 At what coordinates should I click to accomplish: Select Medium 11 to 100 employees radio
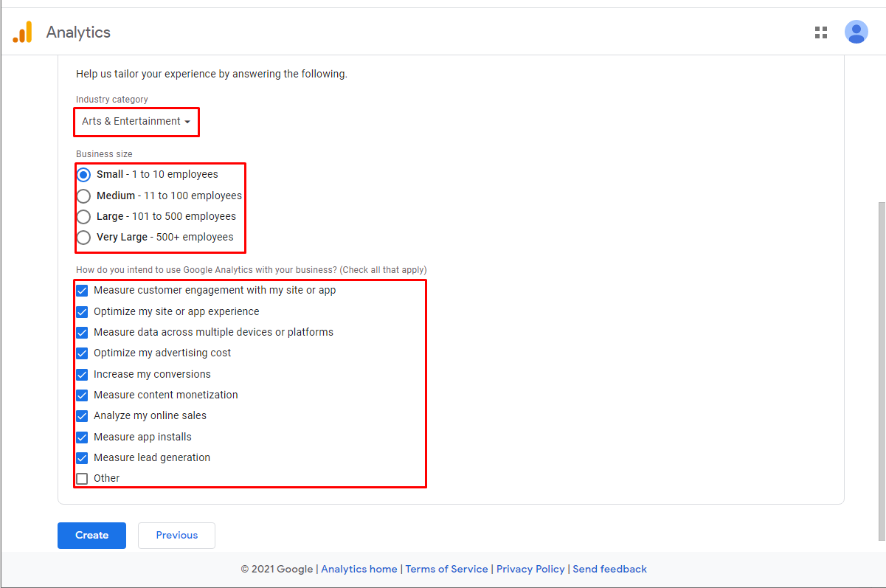click(83, 196)
